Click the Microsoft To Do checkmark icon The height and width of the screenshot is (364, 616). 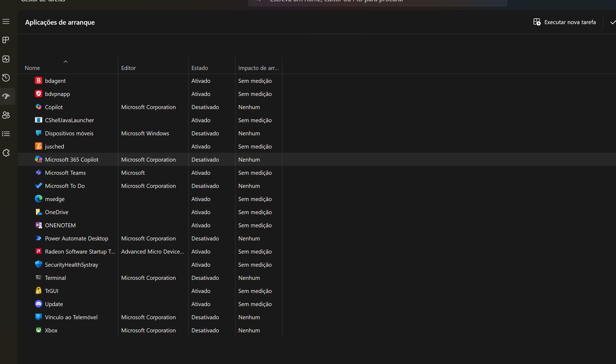(39, 185)
